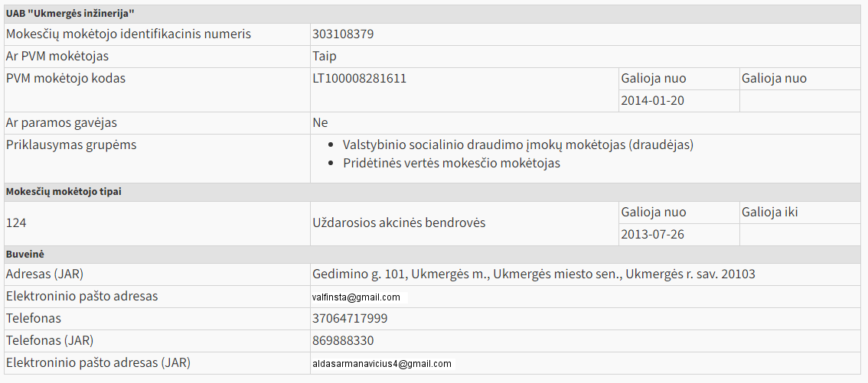
Task: Click "Uždarosios akcinės bendrovės" type text
Action: [x=399, y=223]
